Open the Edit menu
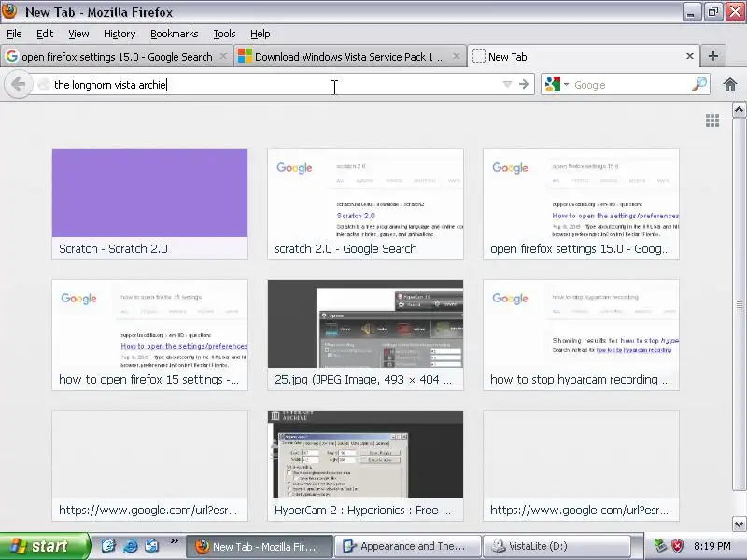Screen dimensions: 747x560 pyautogui.click(x=45, y=34)
